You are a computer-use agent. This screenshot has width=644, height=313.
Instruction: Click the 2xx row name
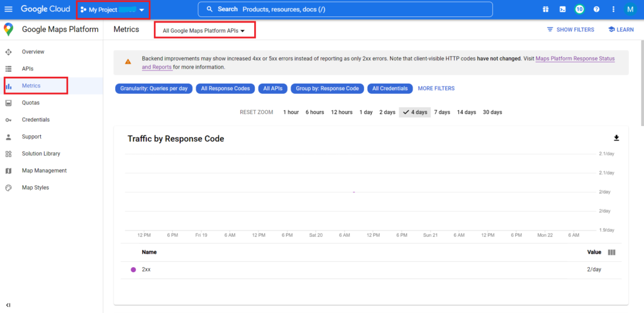tap(146, 270)
